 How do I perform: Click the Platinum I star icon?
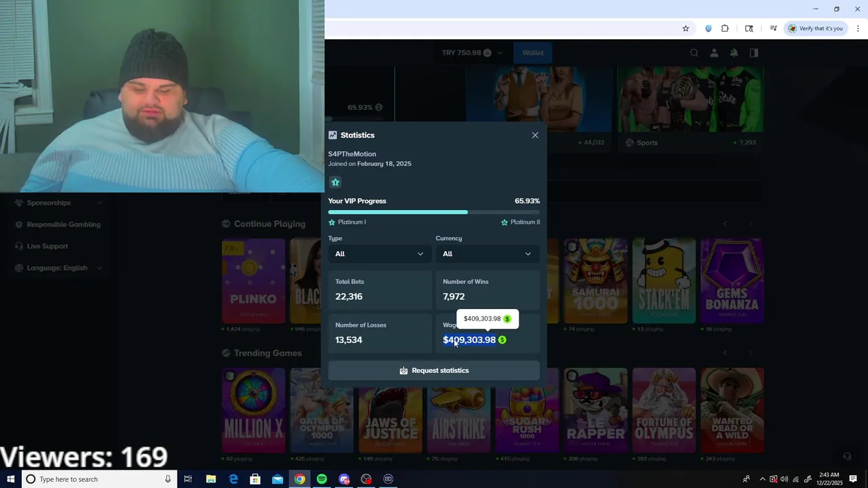pyautogui.click(x=332, y=222)
